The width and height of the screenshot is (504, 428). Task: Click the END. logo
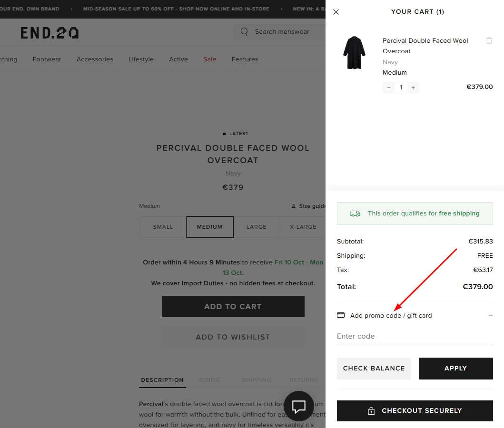click(x=49, y=32)
